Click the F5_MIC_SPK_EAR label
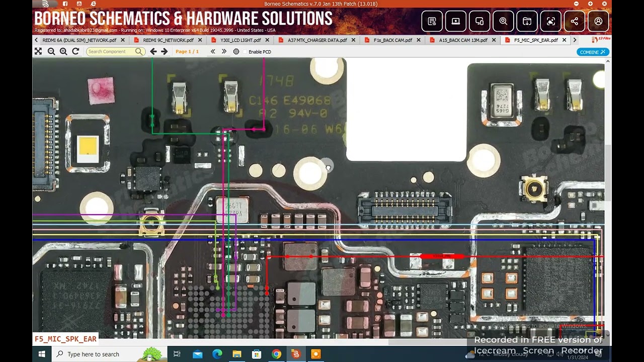Image resolution: width=644 pixels, height=362 pixels. [65, 339]
